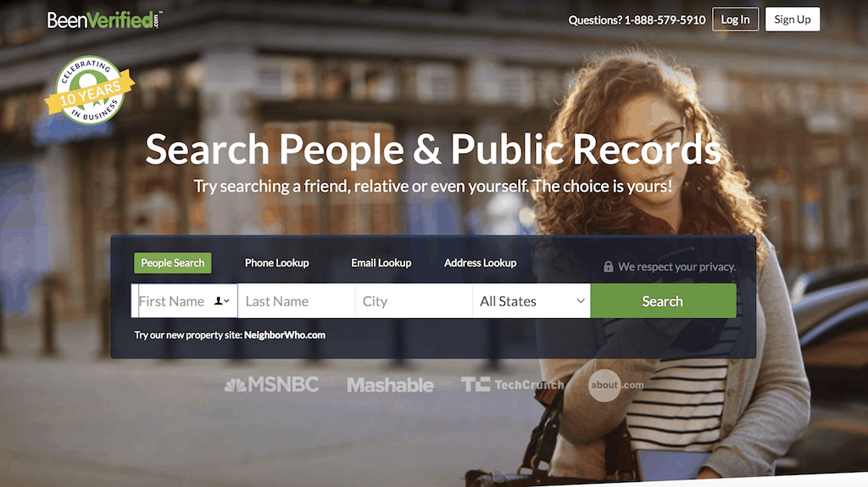
Task: Click the 10 Years in Business badge
Action: coord(90,90)
